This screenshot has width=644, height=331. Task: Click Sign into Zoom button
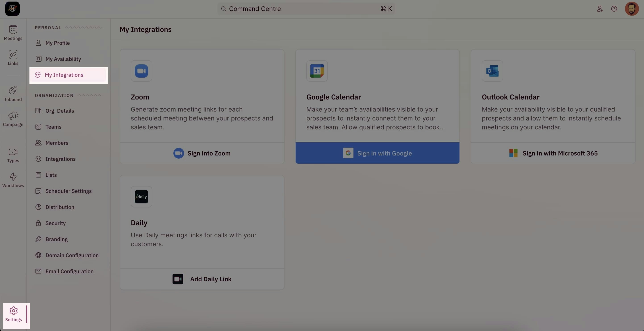tap(202, 153)
